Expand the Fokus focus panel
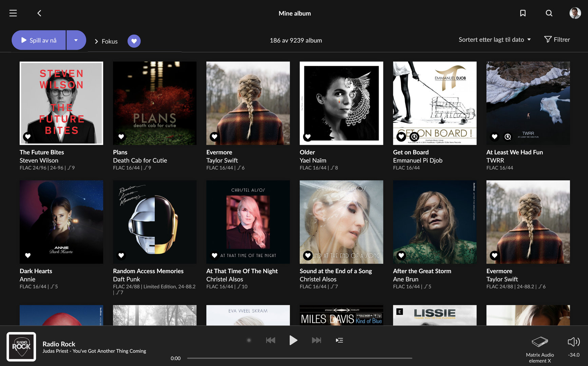This screenshot has height=366, width=588. click(106, 41)
